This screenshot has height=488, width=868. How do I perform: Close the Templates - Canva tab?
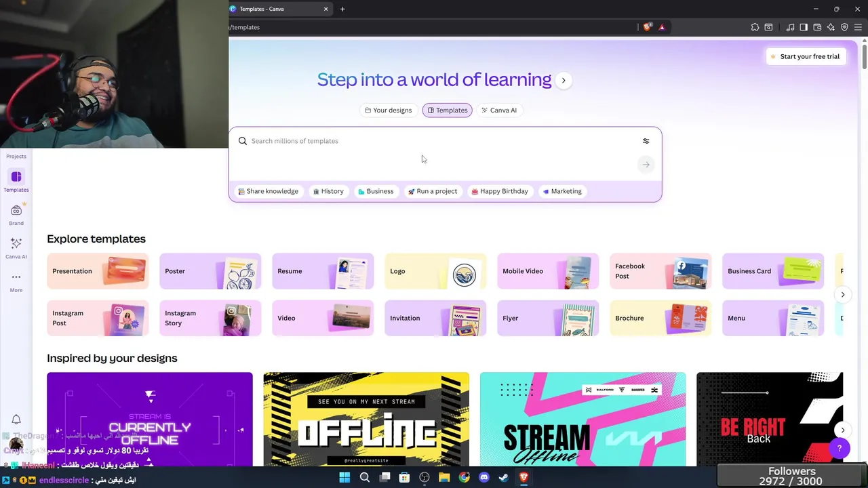coord(325,9)
